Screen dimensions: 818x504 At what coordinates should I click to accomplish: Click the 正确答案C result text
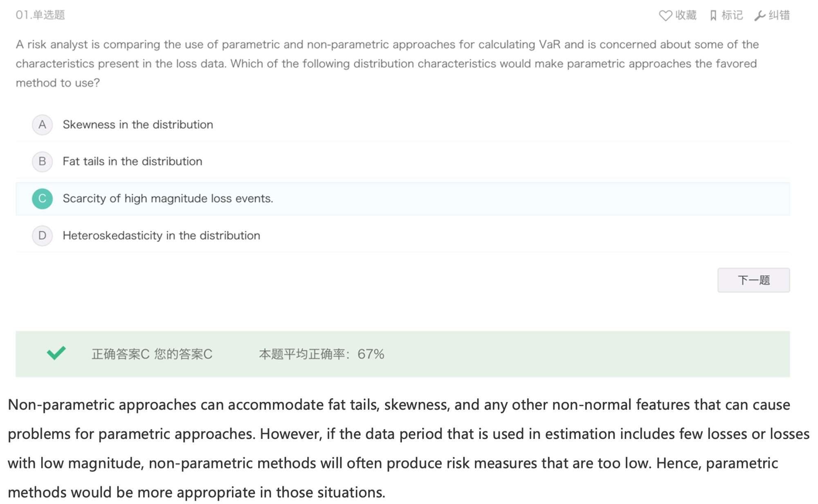(120, 354)
